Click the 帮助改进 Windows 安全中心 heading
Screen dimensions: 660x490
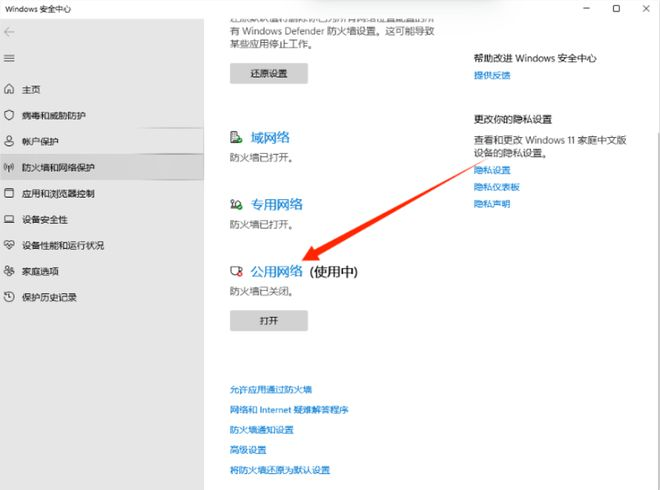pyautogui.click(x=535, y=58)
